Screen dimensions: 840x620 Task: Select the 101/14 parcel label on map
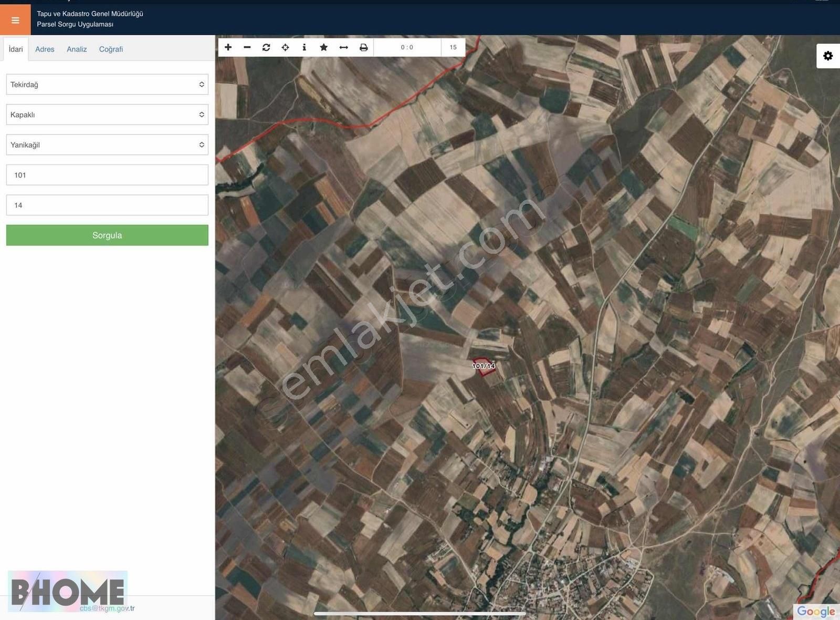484,366
